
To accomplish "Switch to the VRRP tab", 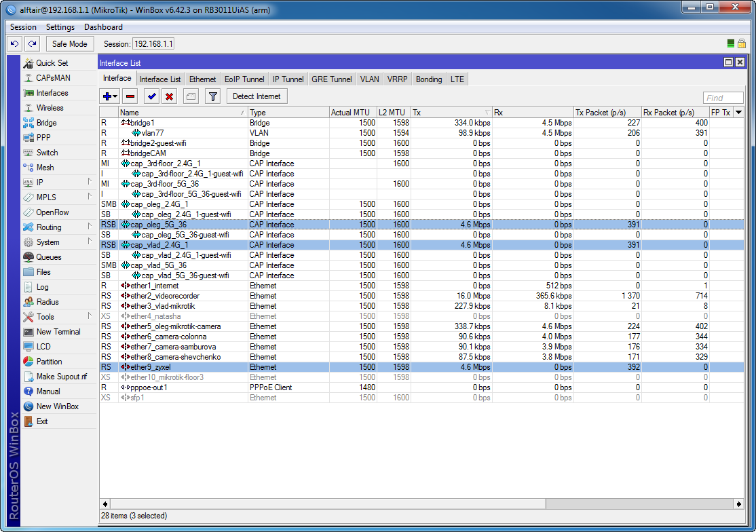I will coord(397,79).
